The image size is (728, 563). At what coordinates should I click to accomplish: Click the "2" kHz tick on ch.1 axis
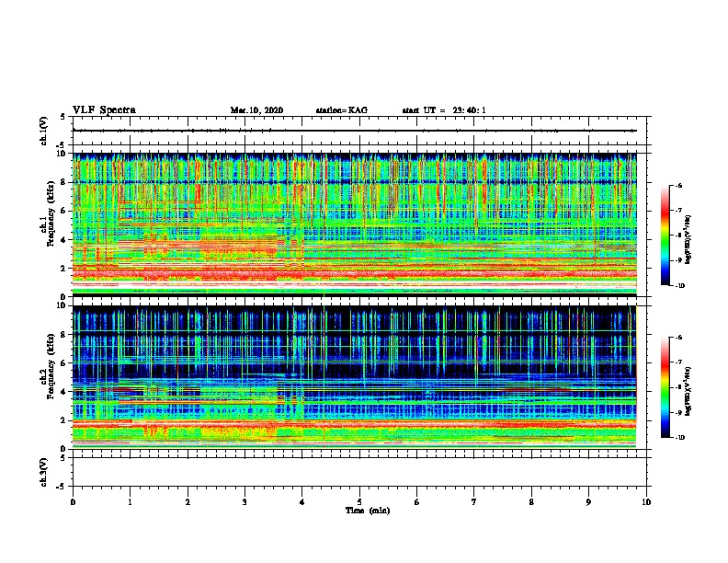64,268
